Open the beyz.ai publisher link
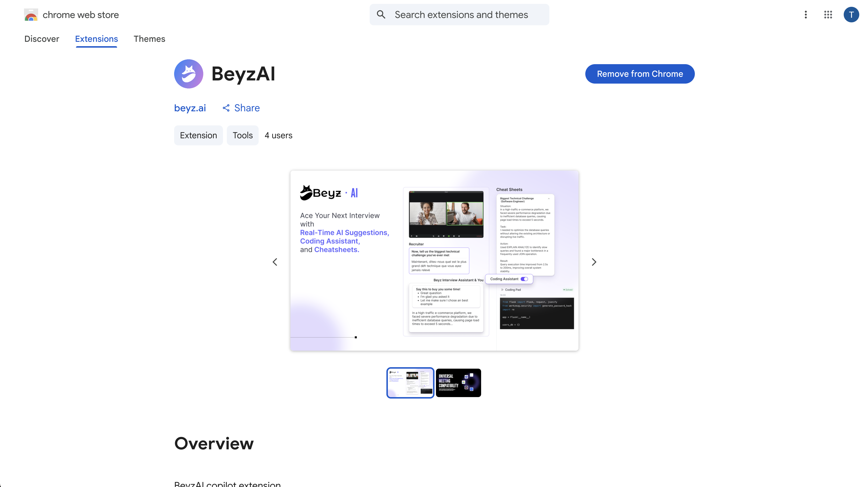The image size is (868, 487). point(190,108)
